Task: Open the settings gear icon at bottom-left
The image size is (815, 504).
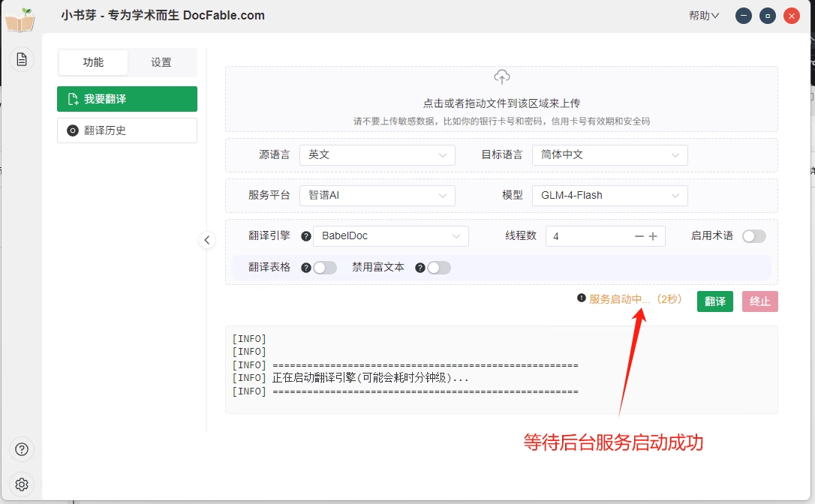Action: point(22,484)
